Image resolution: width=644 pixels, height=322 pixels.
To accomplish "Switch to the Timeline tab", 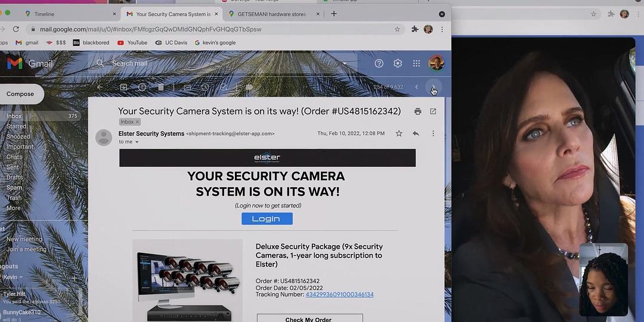I will (70, 14).
